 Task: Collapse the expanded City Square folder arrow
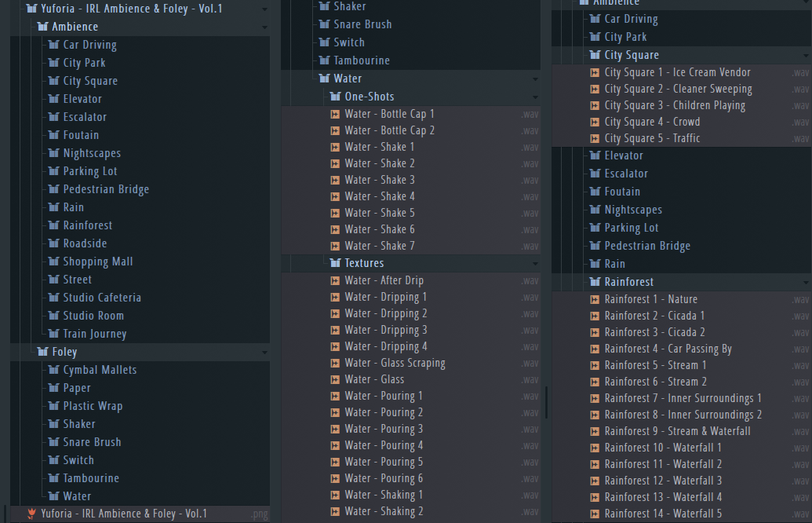806,56
